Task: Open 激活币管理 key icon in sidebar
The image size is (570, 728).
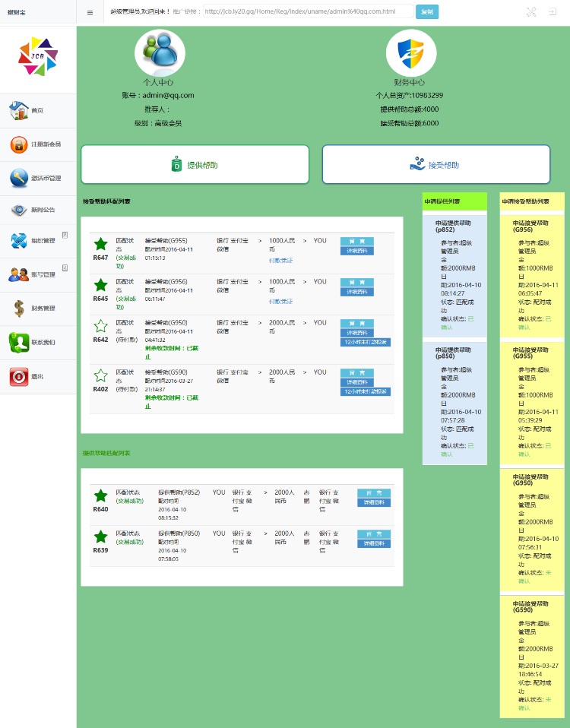Action: coord(19,179)
